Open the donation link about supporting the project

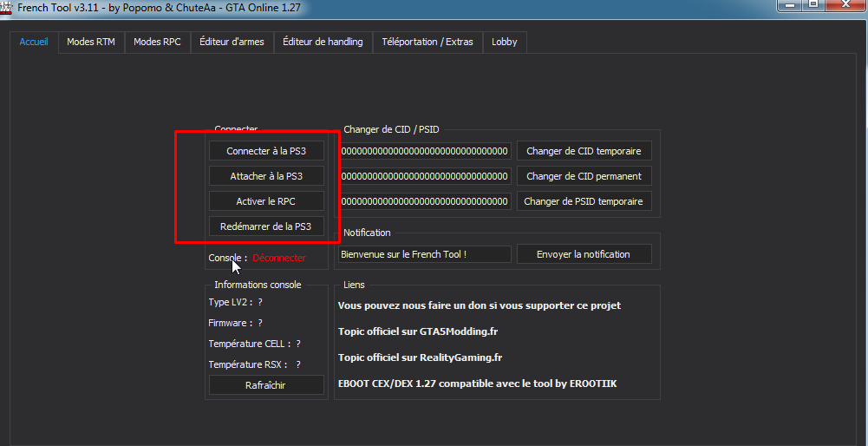(x=480, y=305)
